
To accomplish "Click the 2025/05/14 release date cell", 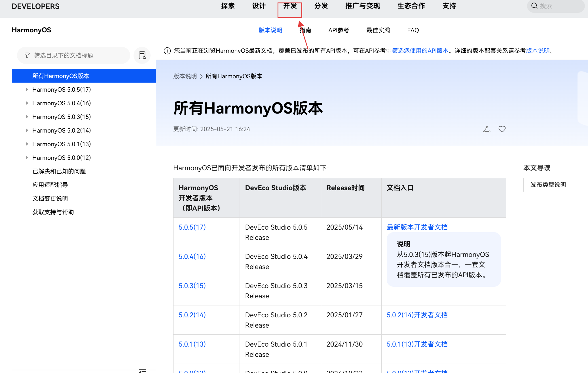I will point(351,232).
